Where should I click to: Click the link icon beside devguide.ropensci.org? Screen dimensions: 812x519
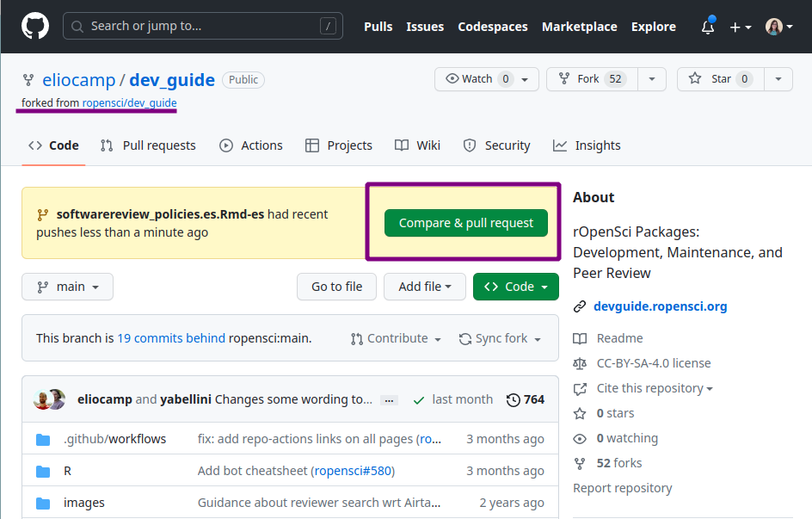580,306
